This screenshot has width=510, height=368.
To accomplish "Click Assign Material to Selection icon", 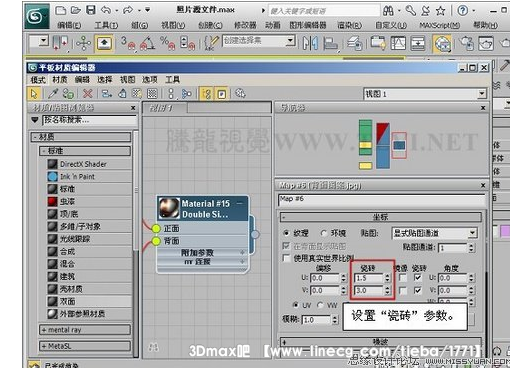I will [68, 94].
